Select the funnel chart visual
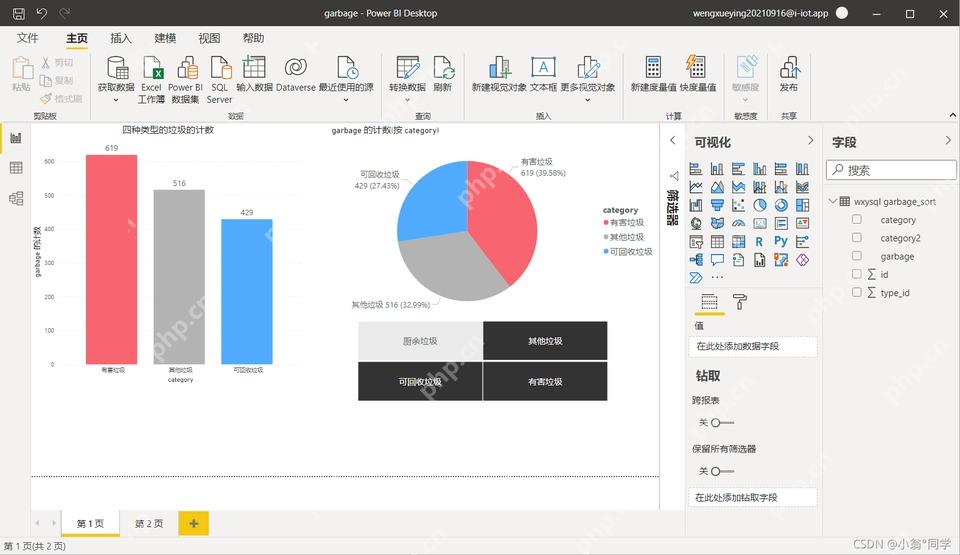 (x=717, y=205)
